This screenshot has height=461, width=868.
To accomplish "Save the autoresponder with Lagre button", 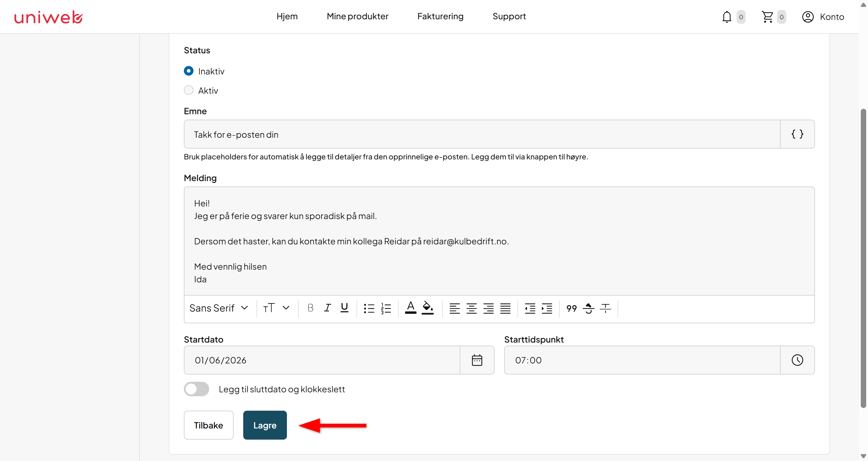I will tap(265, 425).
